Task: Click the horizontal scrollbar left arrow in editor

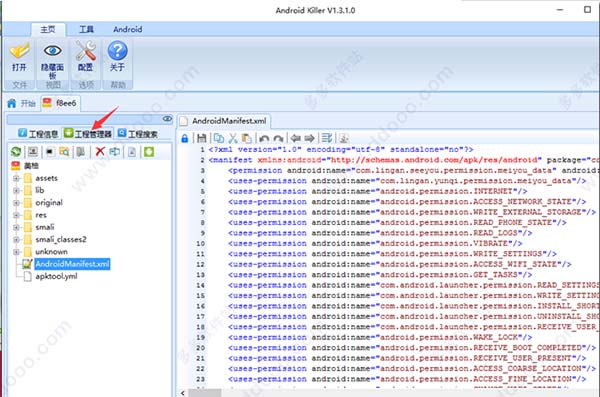Action: point(183,393)
